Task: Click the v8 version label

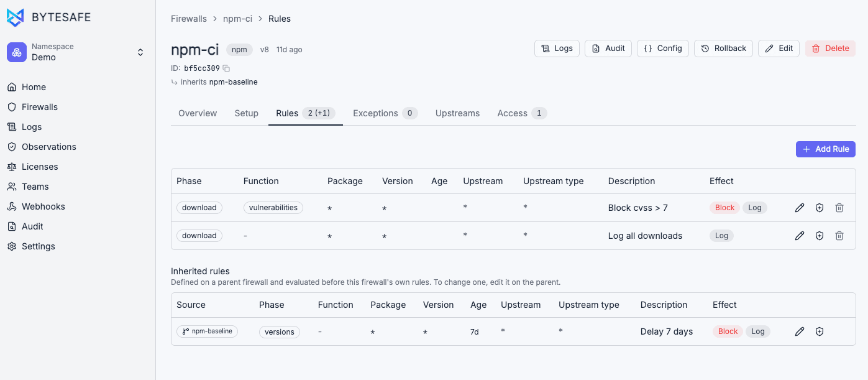Action: click(265, 50)
